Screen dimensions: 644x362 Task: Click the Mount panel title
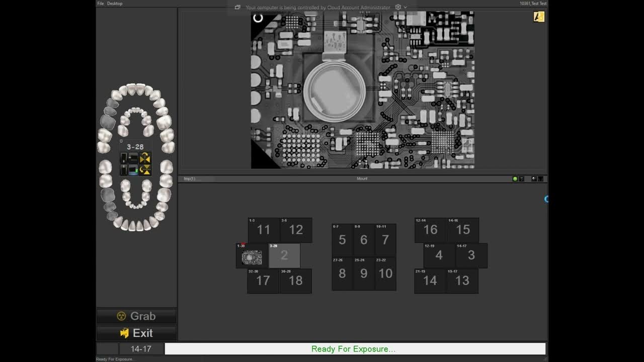coord(362,179)
